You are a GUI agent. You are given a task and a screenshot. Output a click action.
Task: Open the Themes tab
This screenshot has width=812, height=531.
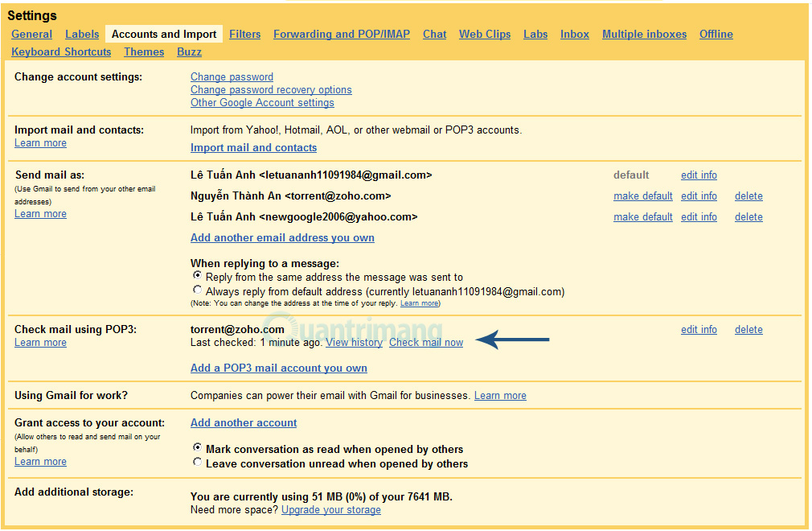pyautogui.click(x=144, y=51)
